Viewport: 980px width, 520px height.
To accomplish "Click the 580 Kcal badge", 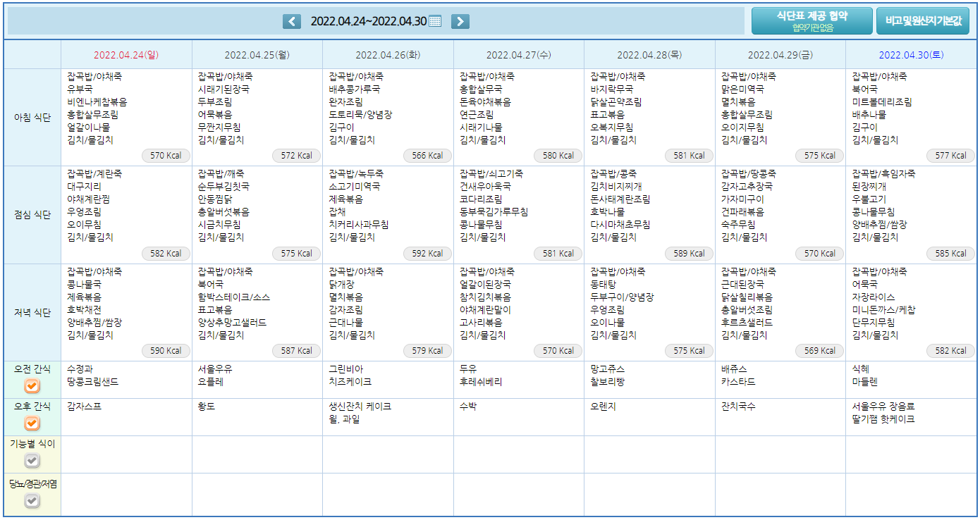I will tap(558, 156).
